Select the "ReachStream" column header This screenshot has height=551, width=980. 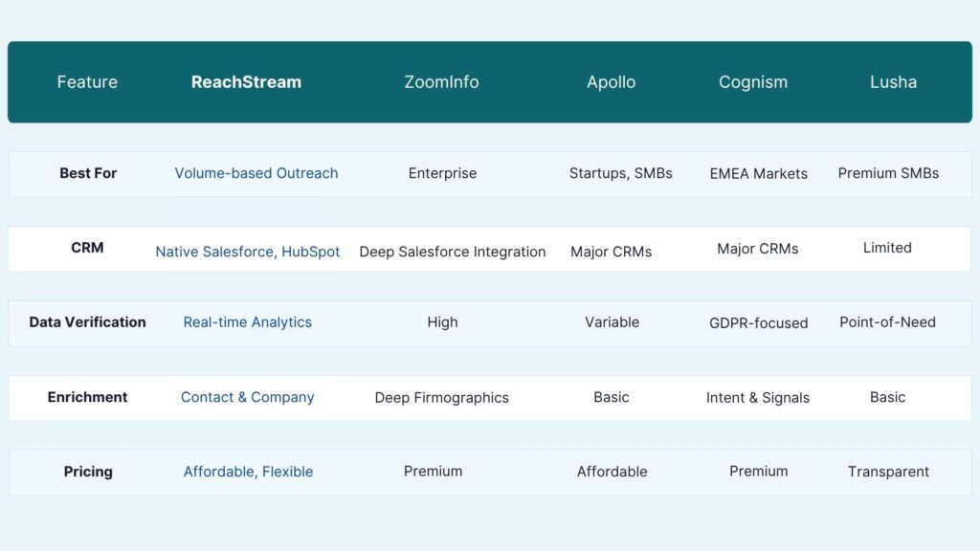coord(246,82)
